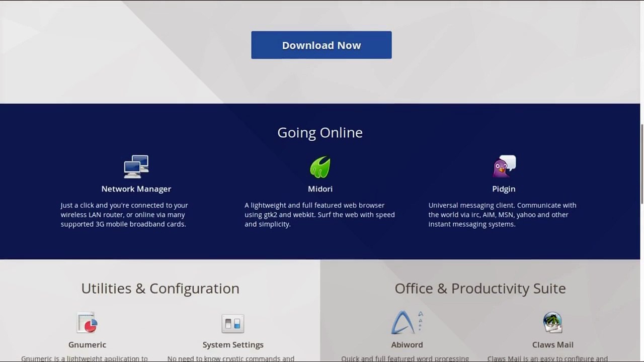
Task: Click the Office & Productivity Suite heading
Action: 480,289
